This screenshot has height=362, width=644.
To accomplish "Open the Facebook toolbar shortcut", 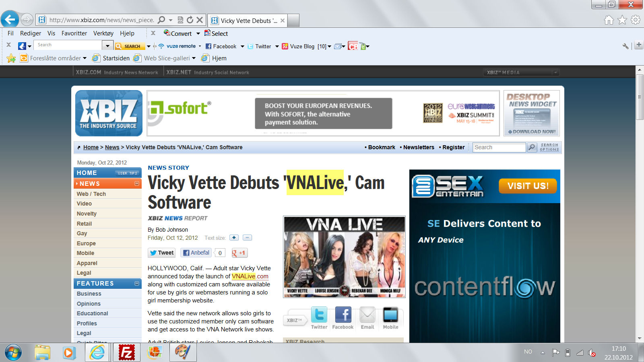I will click(221, 46).
